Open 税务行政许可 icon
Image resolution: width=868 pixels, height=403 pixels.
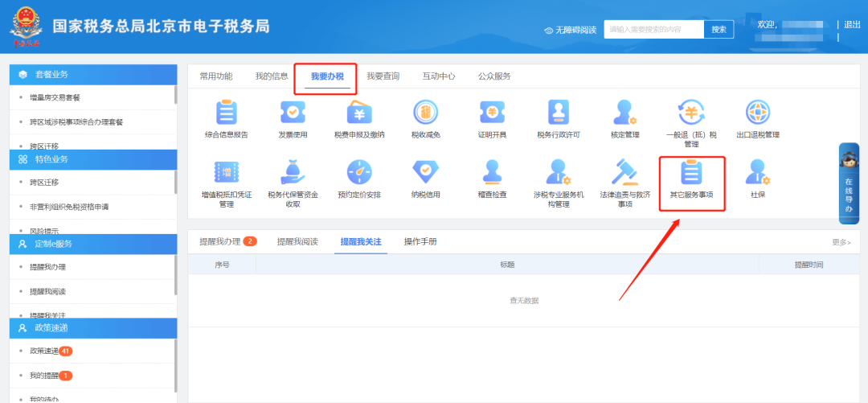(x=559, y=113)
